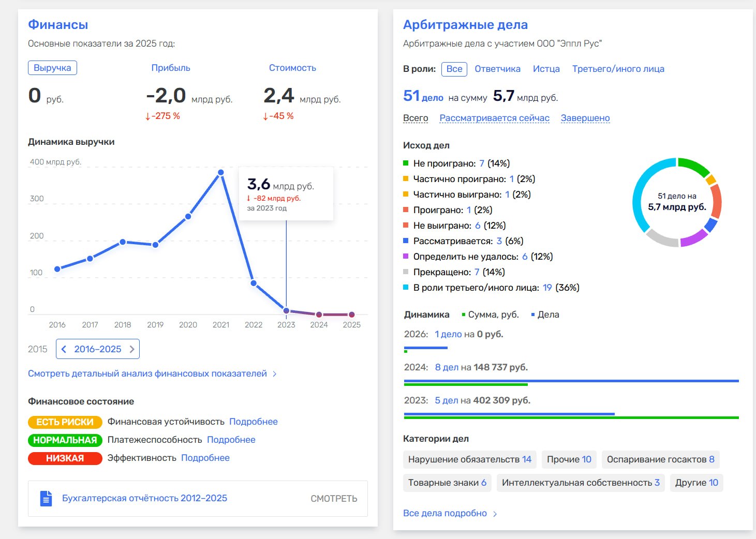The image size is (756, 539).
Task: Switch to Стоимость metric tab
Action: coord(292,68)
